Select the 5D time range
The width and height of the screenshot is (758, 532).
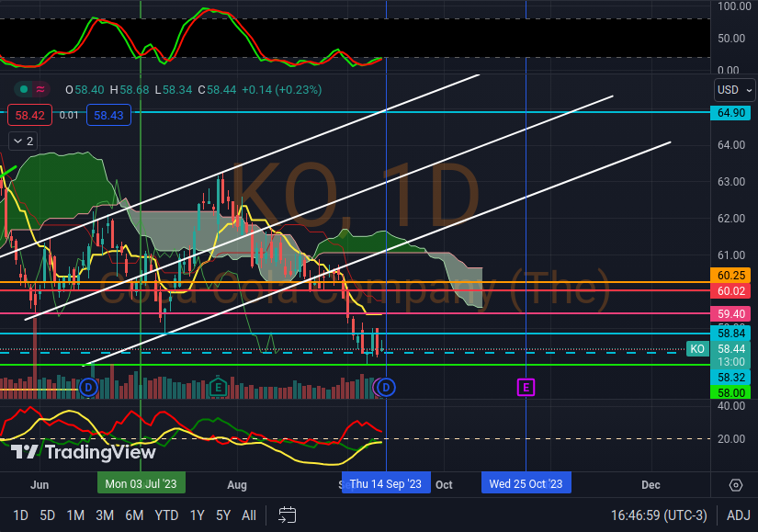coord(48,515)
